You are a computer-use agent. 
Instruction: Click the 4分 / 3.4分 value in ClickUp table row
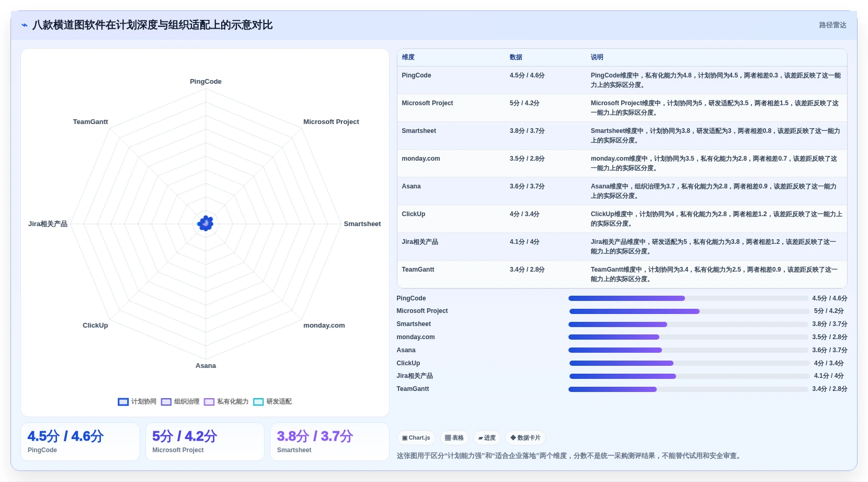[524, 214]
